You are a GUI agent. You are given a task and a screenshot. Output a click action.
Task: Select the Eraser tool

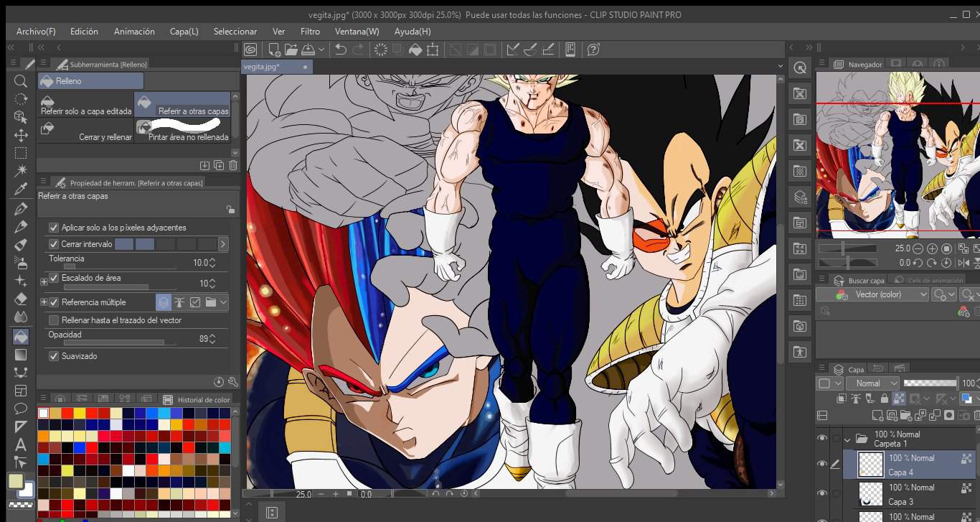tap(21, 299)
